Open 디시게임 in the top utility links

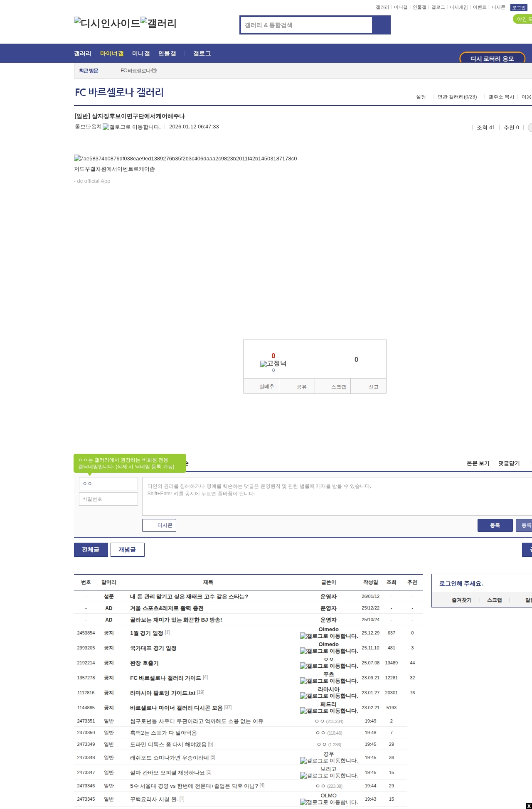[459, 7]
